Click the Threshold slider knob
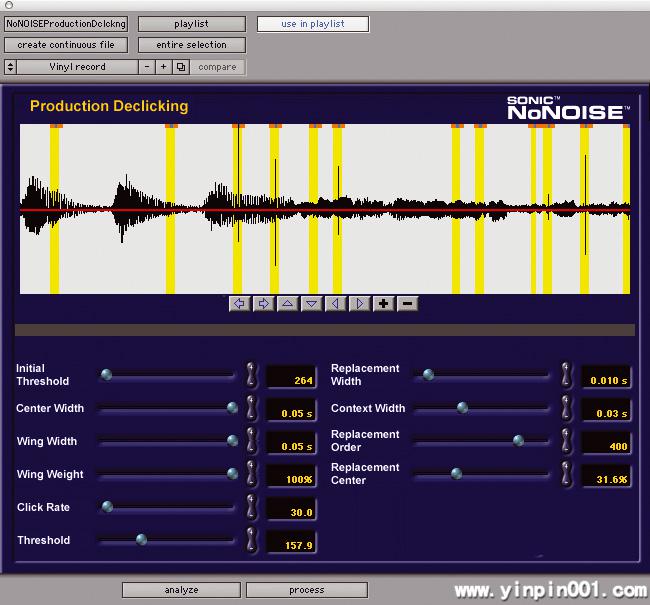The image size is (650, 605). (x=141, y=539)
